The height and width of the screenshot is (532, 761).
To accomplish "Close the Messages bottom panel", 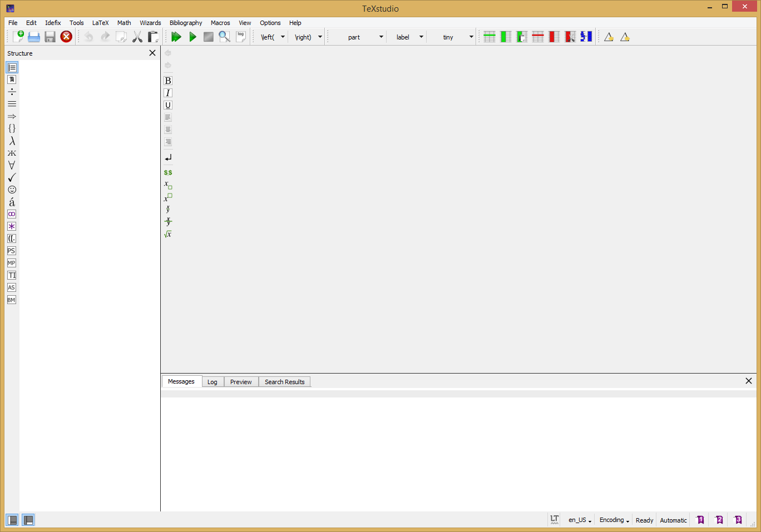I will coord(749,381).
